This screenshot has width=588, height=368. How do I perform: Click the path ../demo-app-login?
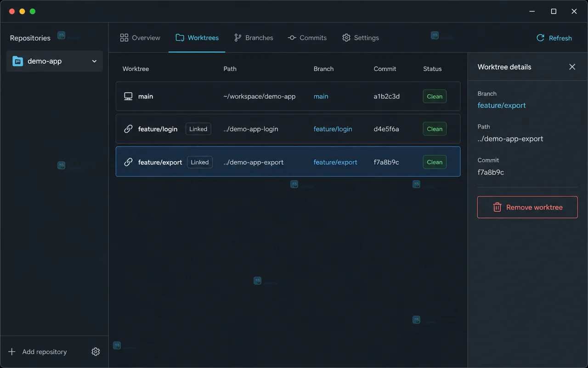251,129
